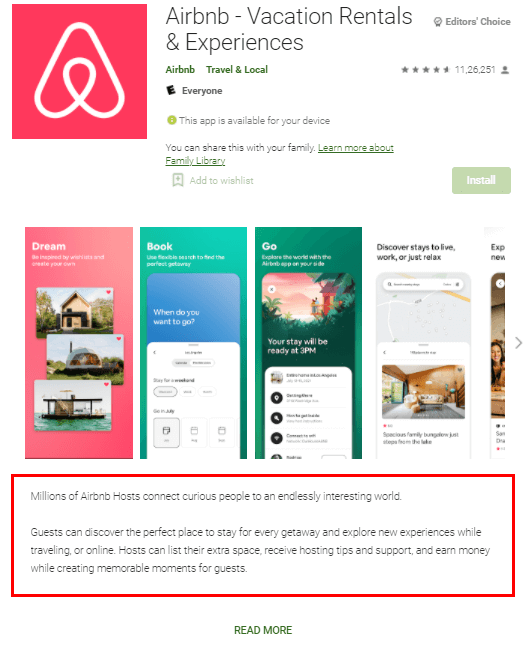Viewport: 529px width, 653px height.
Task: Show next screenshots with right chevron
Action: coord(519,343)
